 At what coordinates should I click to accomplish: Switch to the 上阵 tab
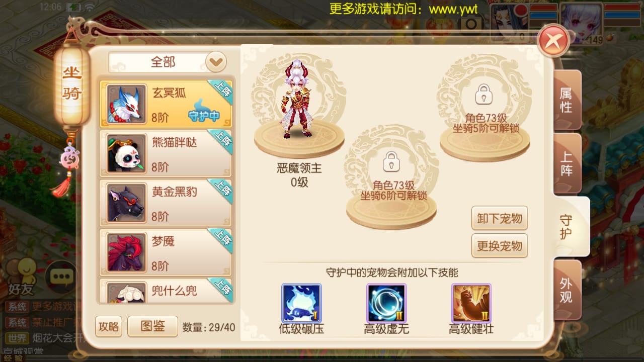point(567,163)
